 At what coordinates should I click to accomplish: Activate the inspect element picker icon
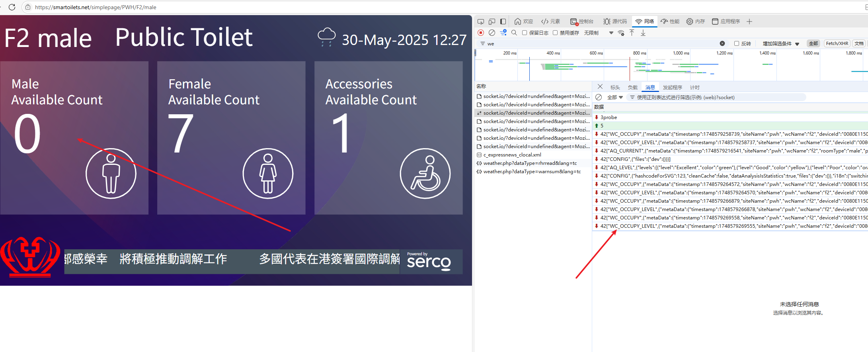click(x=481, y=22)
